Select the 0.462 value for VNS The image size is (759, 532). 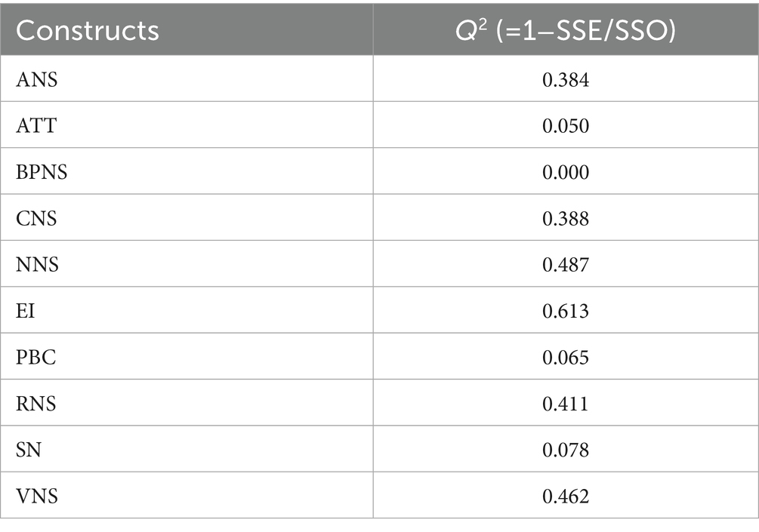[x=566, y=496]
